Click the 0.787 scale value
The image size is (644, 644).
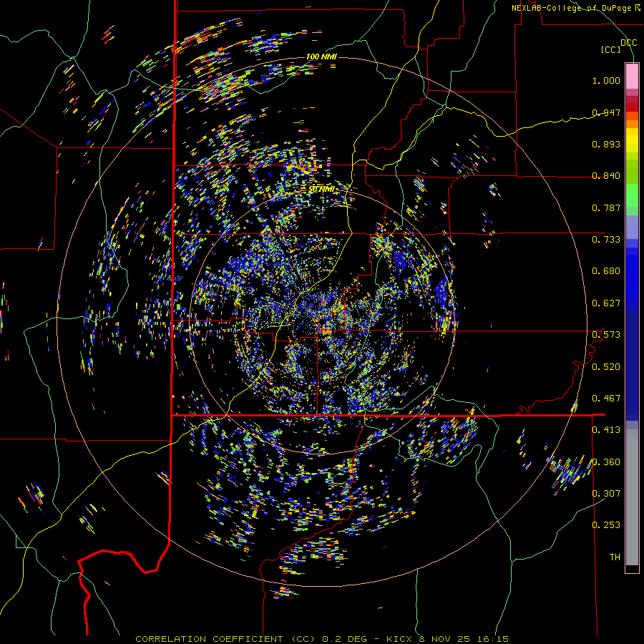(x=606, y=208)
